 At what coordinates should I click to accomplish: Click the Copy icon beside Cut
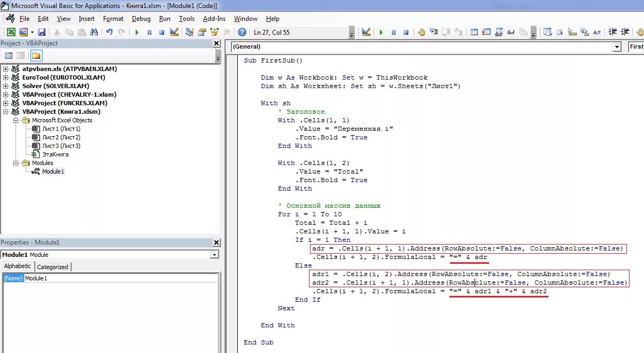tap(69, 32)
